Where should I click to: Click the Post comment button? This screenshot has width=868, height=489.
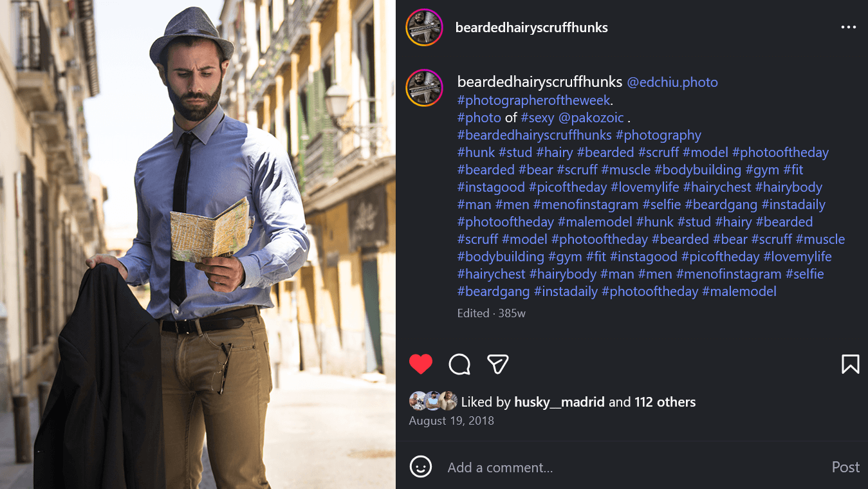(x=845, y=467)
